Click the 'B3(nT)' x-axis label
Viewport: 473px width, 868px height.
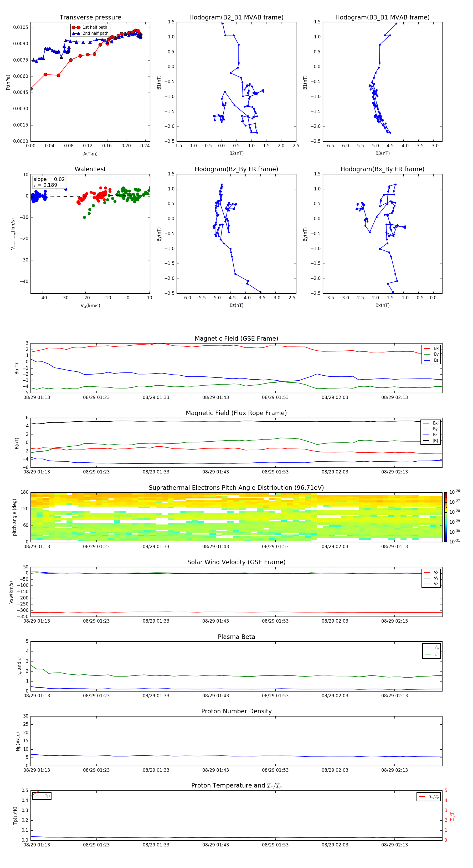[382, 153]
